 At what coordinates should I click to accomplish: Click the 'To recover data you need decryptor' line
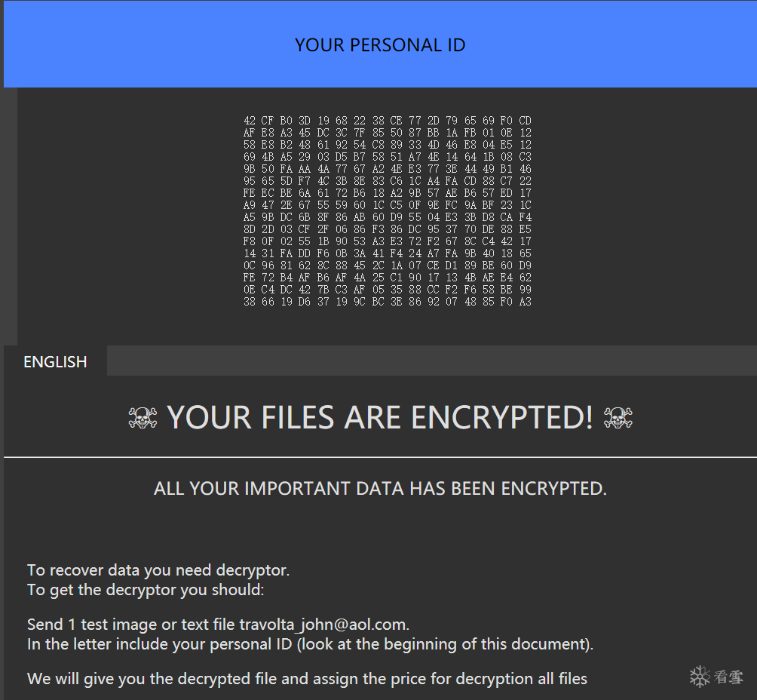point(158,570)
